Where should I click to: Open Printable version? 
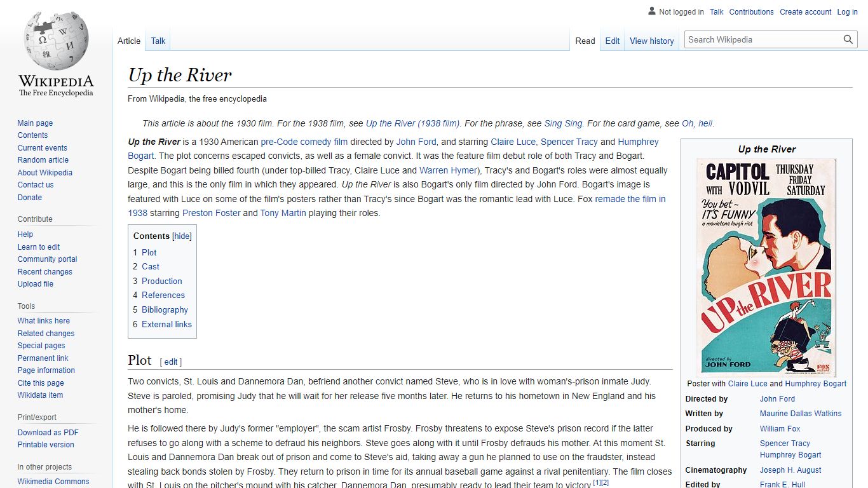[46, 445]
